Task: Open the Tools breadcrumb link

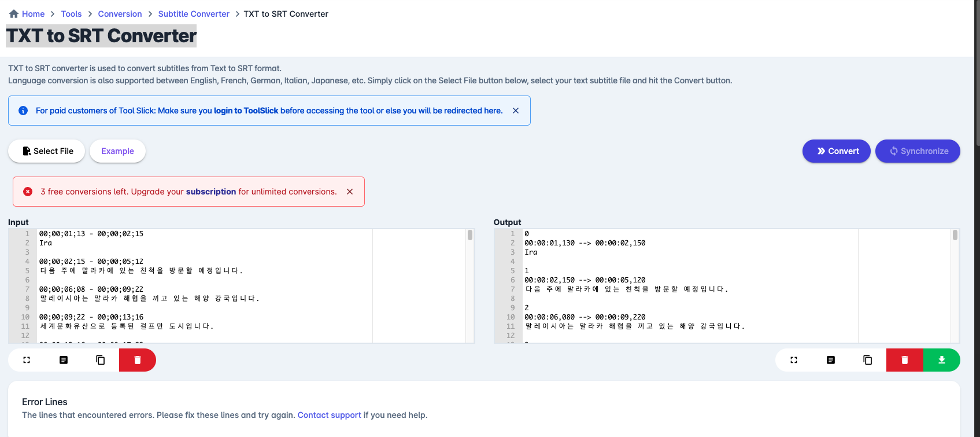Action: click(x=72, y=14)
